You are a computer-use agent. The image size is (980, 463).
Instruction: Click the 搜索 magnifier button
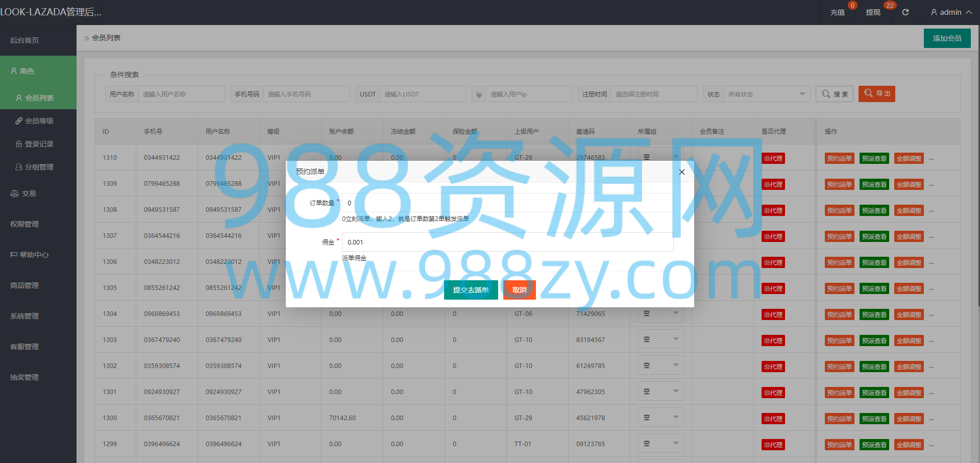click(835, 94)
